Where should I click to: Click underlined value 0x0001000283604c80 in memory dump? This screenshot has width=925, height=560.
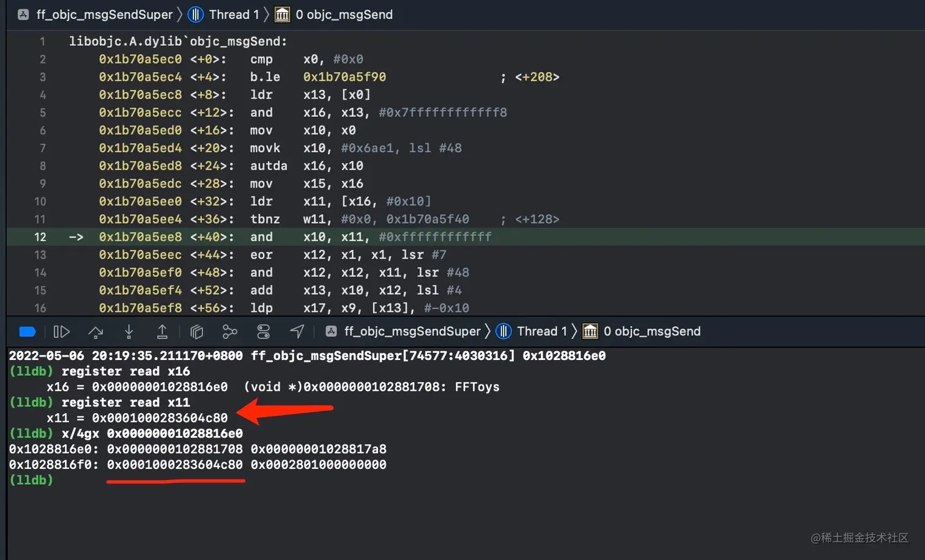pyautogui.click(x=175, y=465)
